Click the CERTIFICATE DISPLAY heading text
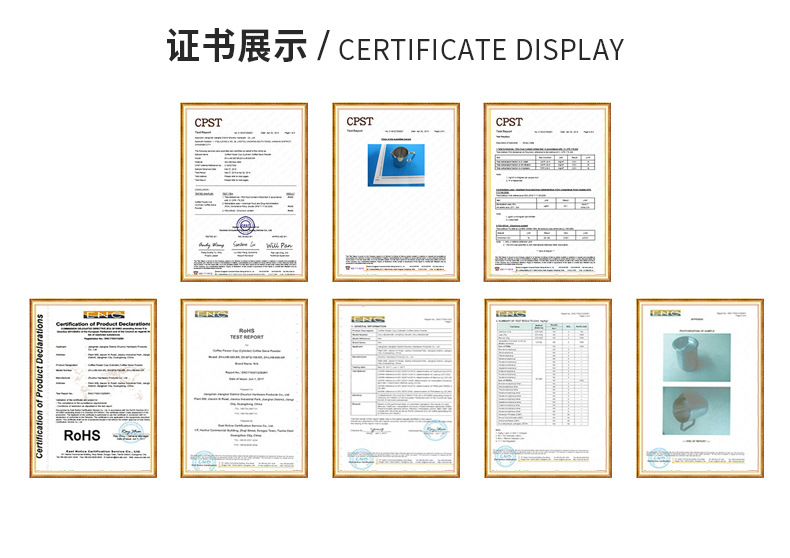790x558 pixels. click(481, 49)
